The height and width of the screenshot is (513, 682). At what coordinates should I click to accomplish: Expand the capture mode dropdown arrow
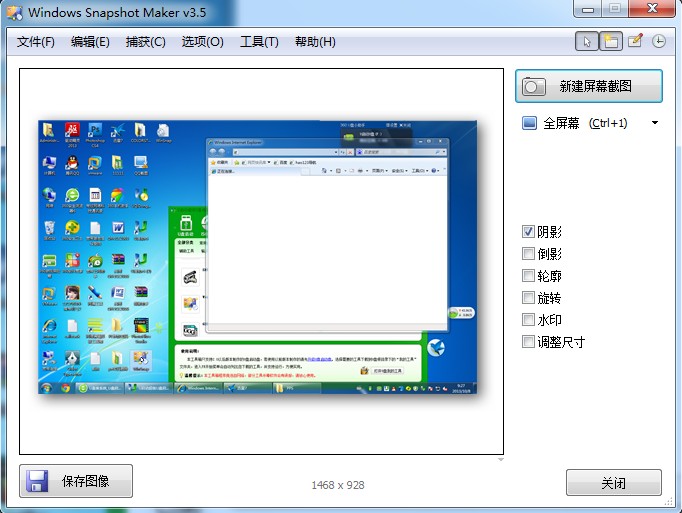click(x=655, y=123)
